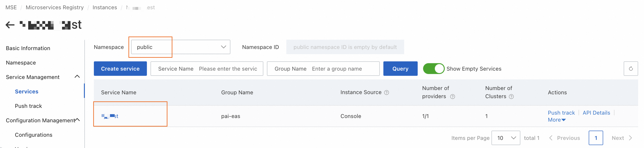Collapse Configuration Management section

78,120
